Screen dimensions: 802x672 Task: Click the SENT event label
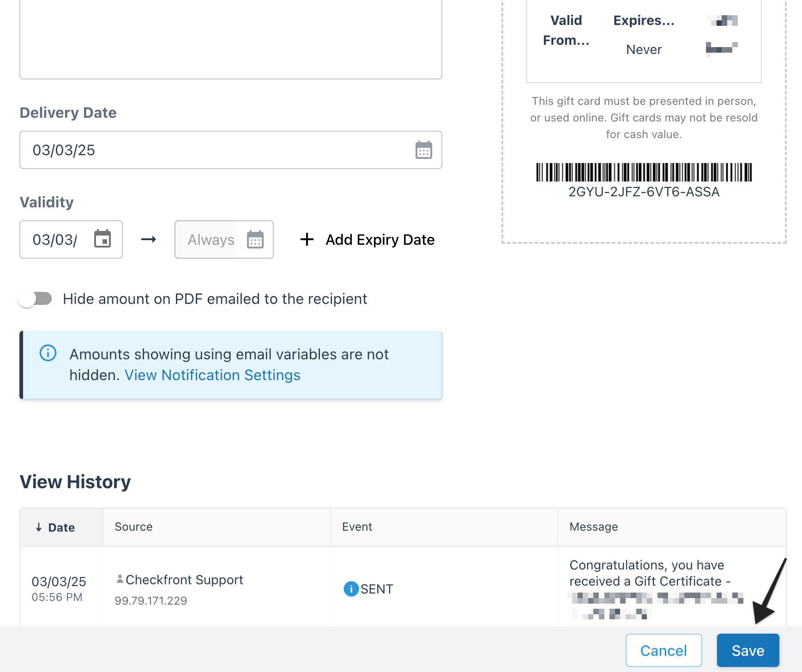pyautogui.click(x=377, y=589)
